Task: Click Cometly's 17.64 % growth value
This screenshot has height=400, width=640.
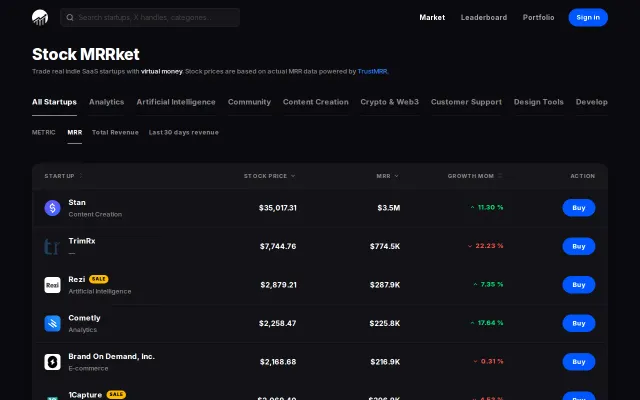Action: (491, 323)
